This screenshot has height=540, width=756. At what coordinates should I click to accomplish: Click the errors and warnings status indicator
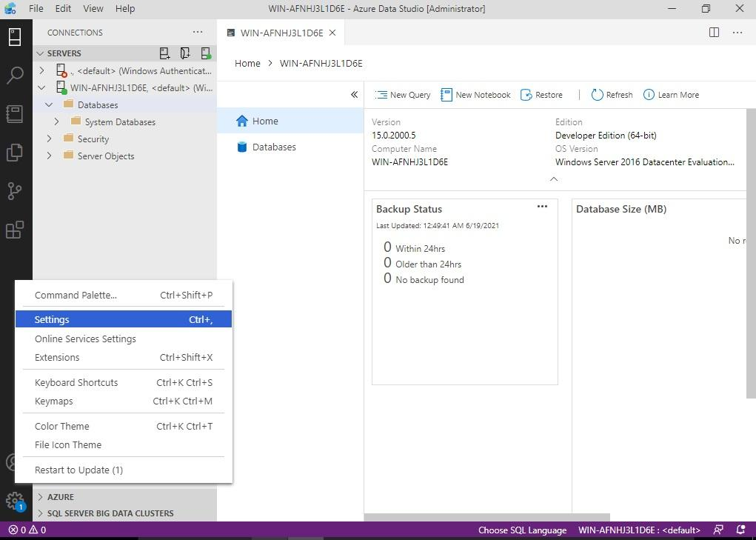(27, 530)
